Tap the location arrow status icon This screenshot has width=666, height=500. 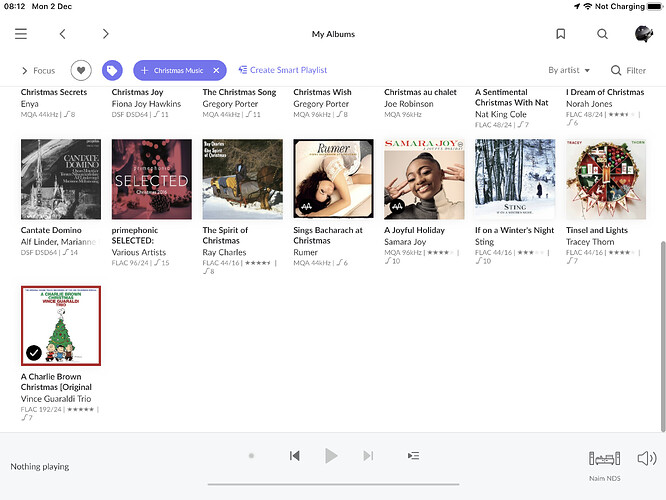coord(577,6)
